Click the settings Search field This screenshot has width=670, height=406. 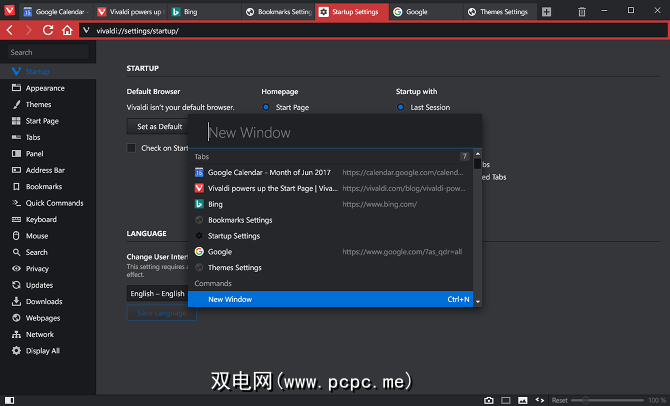[x=48, y=52]
